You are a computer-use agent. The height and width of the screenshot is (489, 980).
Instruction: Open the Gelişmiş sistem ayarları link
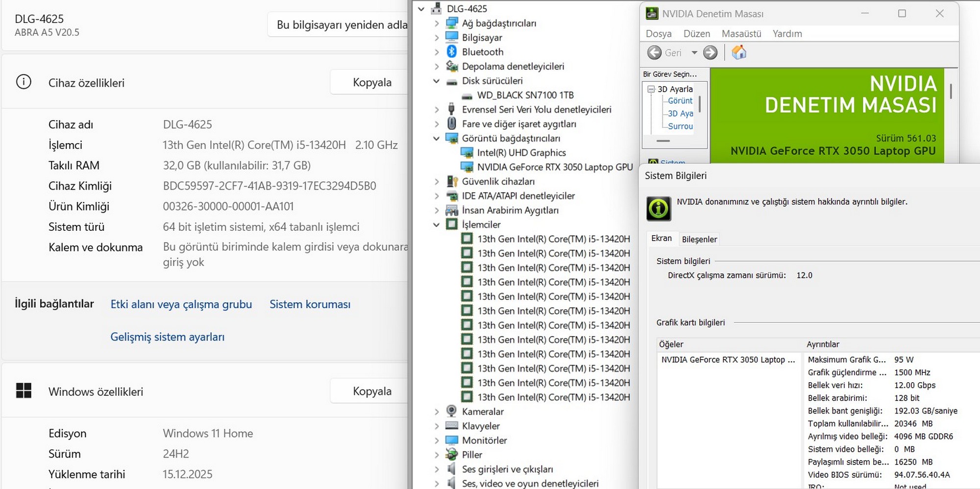pyautogui.click(x=167, y=337)
